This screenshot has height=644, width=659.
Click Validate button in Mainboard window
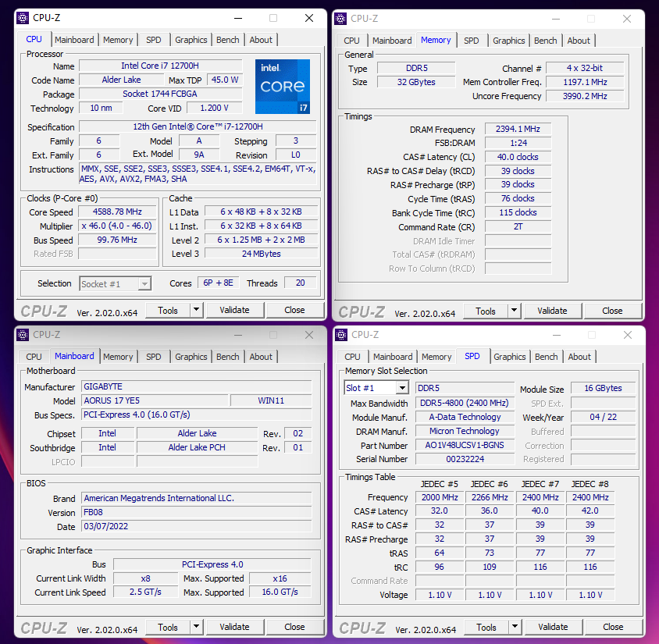(x=234, y=627)
